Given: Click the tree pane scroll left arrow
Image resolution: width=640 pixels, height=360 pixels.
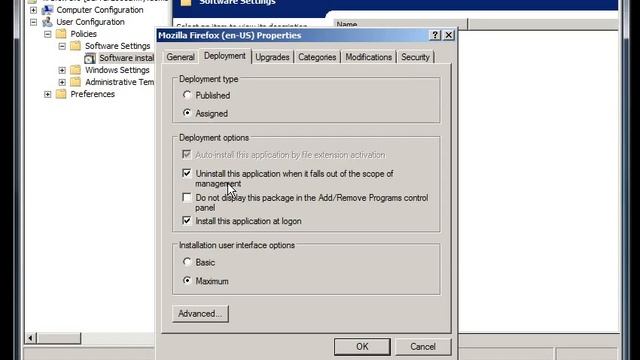Looking at the screenshot, I should (x=31, y=338).
